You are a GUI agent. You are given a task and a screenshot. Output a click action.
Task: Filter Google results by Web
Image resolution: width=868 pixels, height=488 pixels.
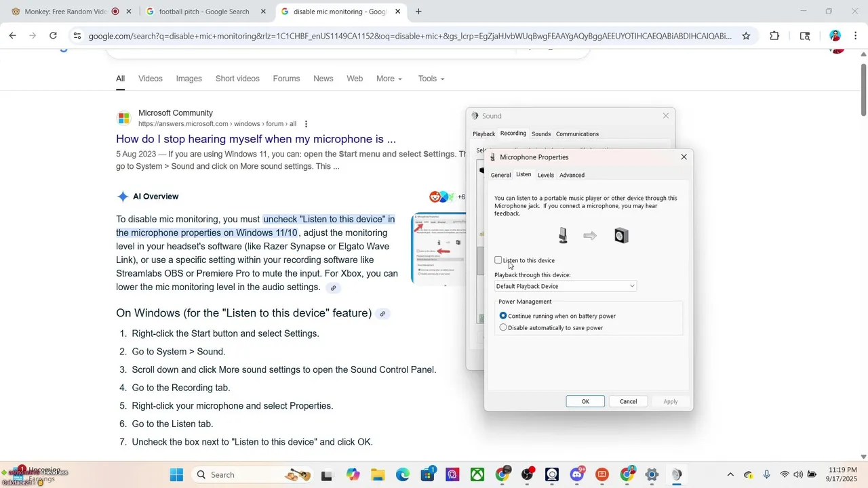pyautogui.click(x=355, y=79)
